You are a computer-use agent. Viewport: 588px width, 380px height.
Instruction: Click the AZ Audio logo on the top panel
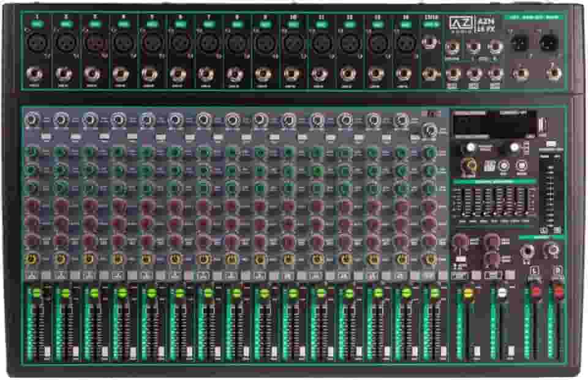coord(462,23)
